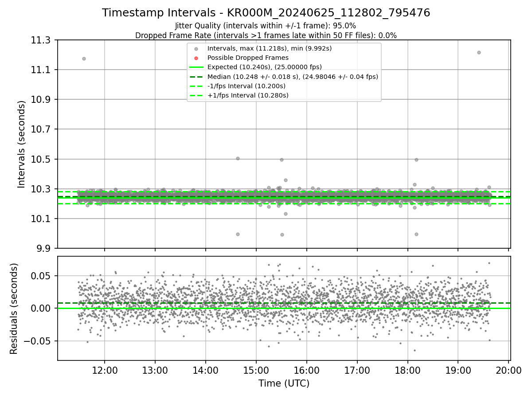Click the 'Intervals (seconds)' y-axis label
The width and height of the screenshot is (532, 399).
pyautogui.click(x=22, y=144)
